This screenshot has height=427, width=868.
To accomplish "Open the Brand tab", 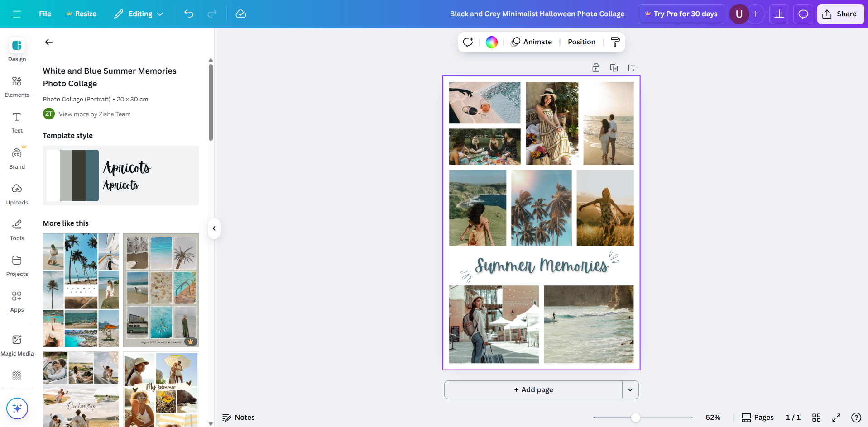I will point(17,158).
